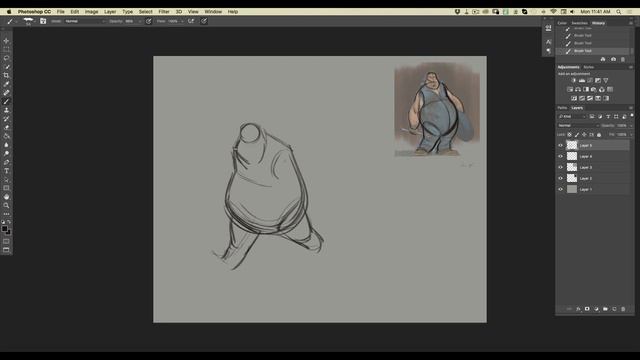Screen dimensions: 640x360
Task: Hide Layer 3 visibility eye
Action: coord(560,167)
